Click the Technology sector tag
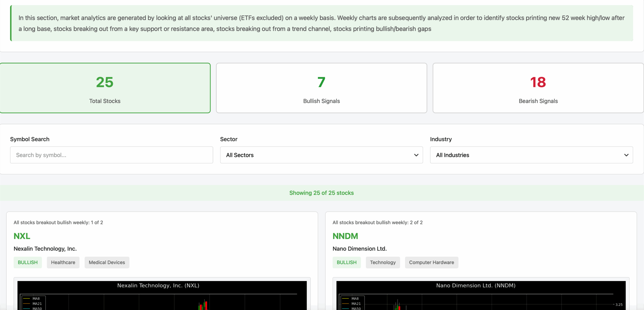Image resolution: width=644 pixels, height=310 pixels. click(383, 262)
